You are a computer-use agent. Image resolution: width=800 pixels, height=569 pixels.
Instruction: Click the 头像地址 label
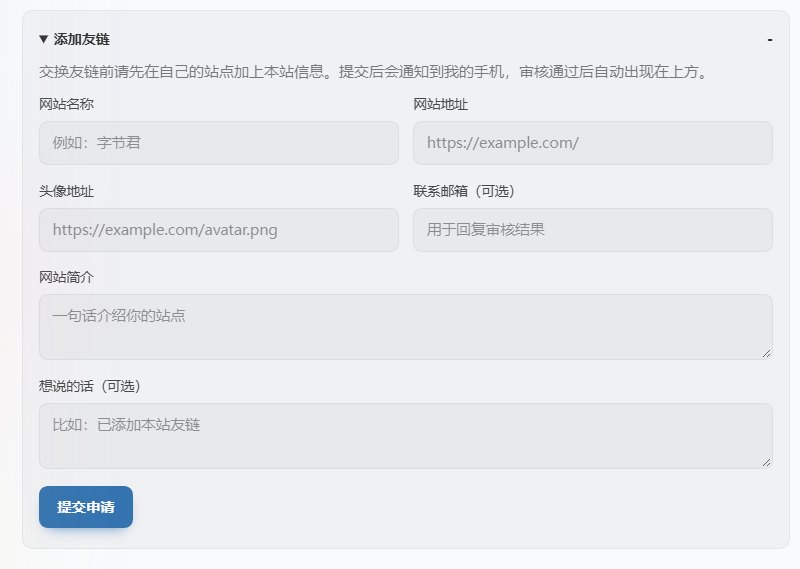66,191
